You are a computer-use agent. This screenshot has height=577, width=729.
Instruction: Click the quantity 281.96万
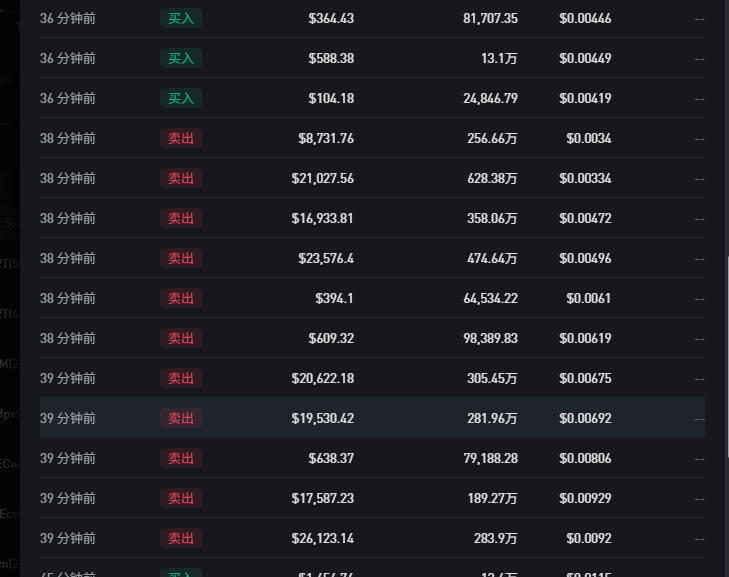pos(492,418)
